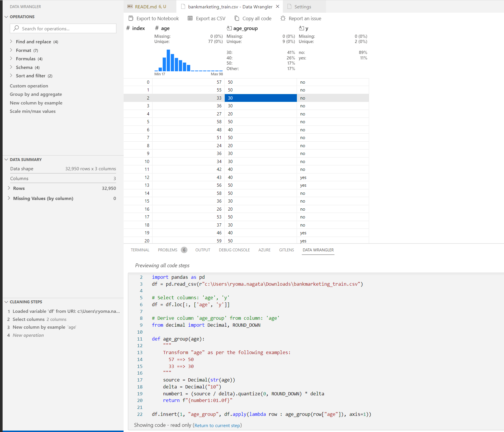Select the Custom operation option

point(29,86)
